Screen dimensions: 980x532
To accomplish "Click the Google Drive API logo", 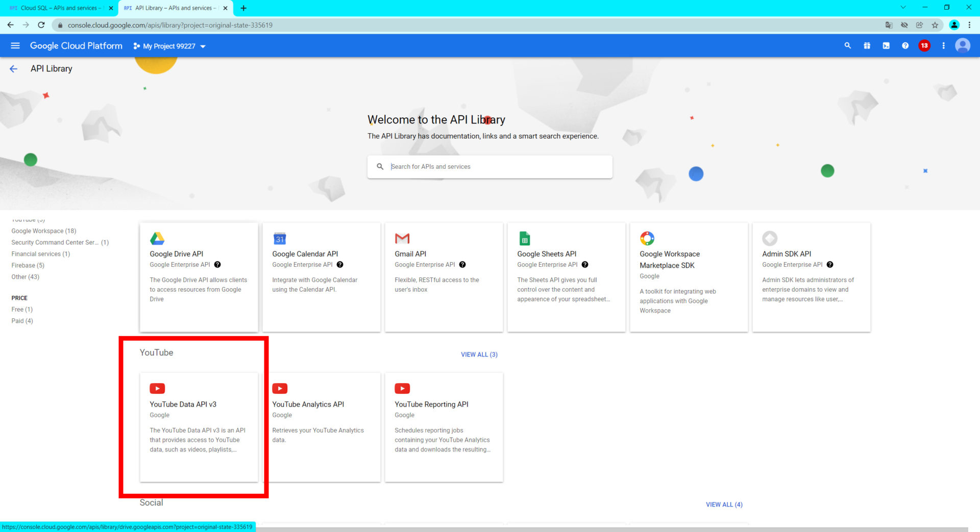I will [x=157, y=238].
